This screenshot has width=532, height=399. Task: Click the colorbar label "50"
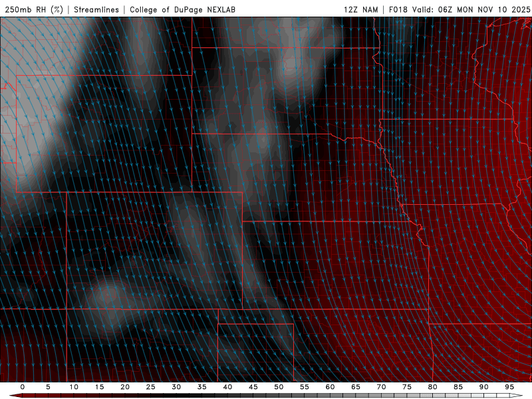(x=279, y=387)
